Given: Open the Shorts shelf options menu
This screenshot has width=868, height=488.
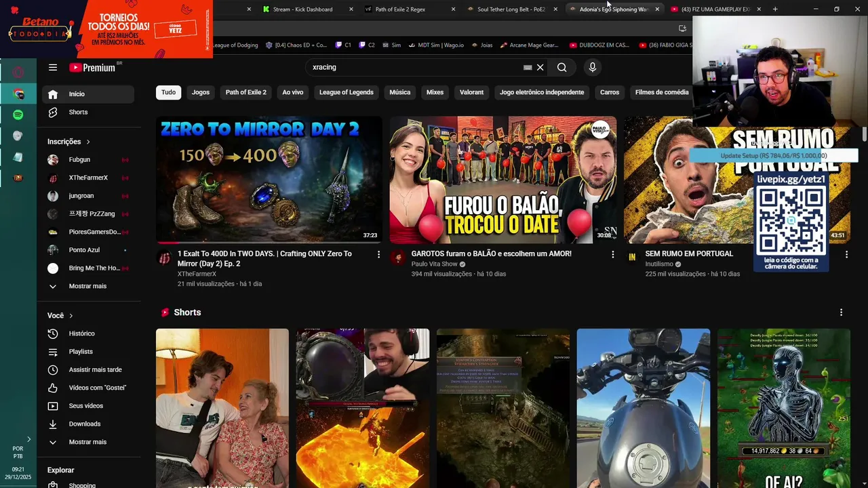Looking at the screenshot, I should [x=841, y=312].
